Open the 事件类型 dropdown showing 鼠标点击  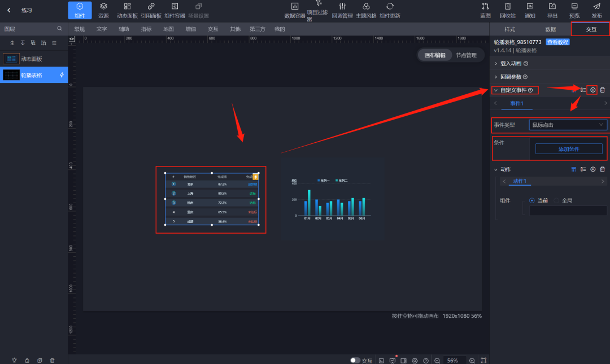568,125
